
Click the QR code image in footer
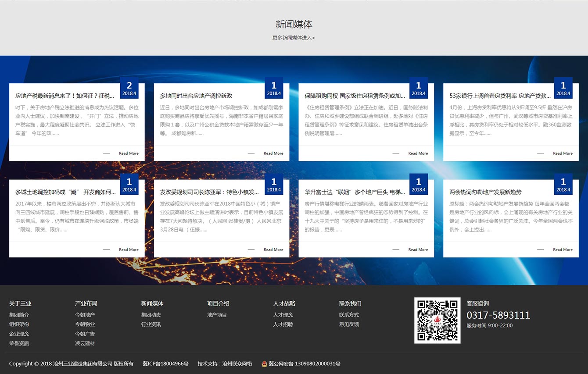coord(437,321)
